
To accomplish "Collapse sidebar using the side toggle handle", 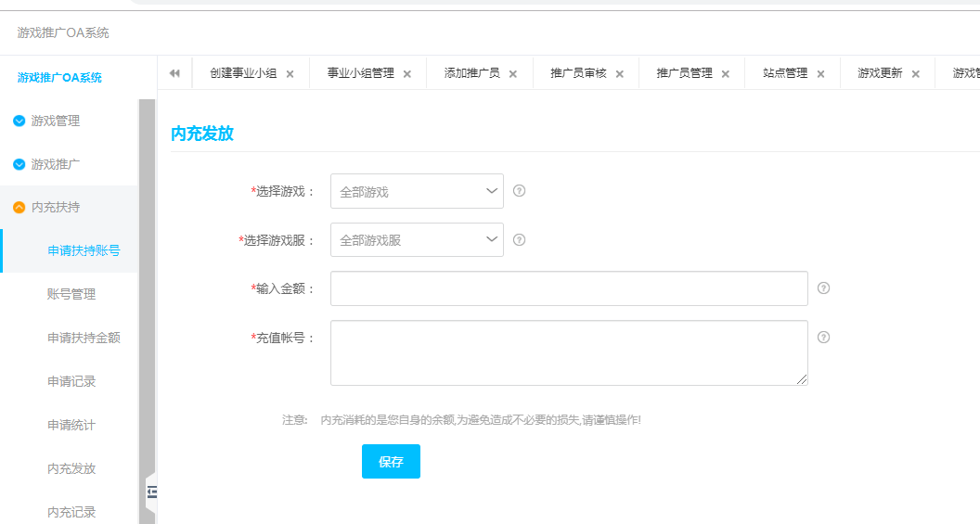I will click(x=152, y=492).
